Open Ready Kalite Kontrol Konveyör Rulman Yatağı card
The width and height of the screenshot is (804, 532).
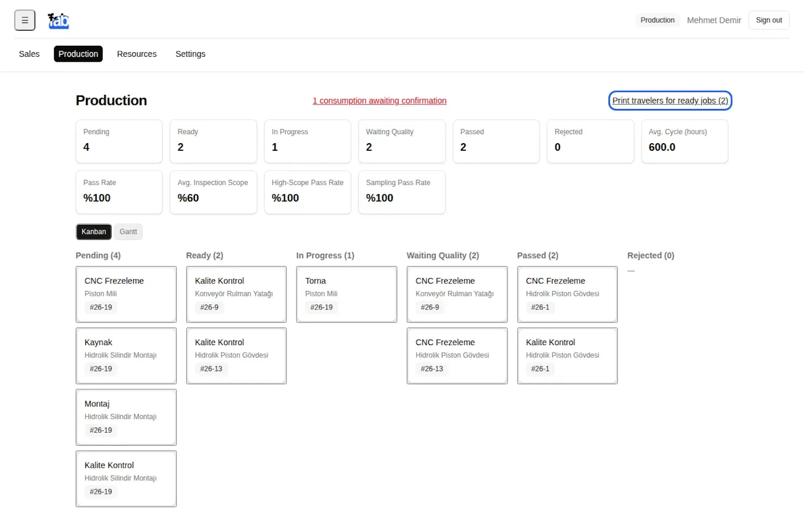(x=236, y=294)
